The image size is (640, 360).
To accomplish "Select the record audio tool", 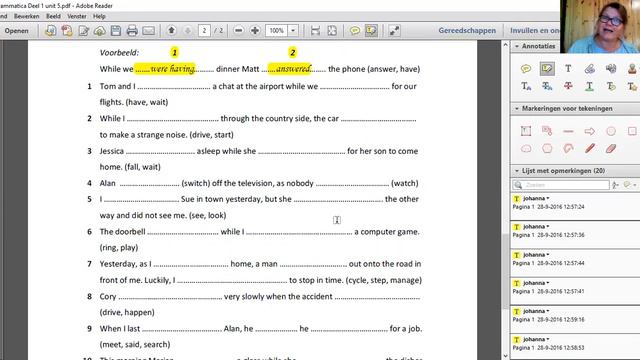I will [x=611, y=69].
